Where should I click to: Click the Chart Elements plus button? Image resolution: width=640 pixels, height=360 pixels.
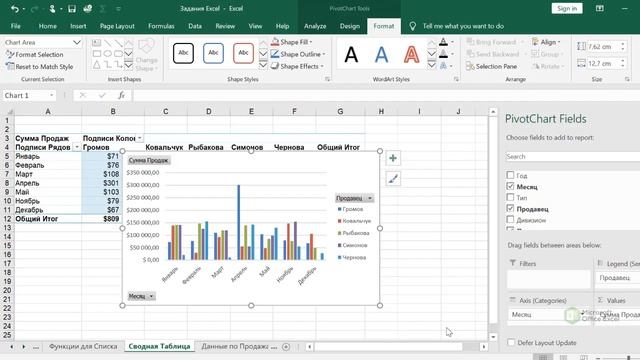[393, 158]
